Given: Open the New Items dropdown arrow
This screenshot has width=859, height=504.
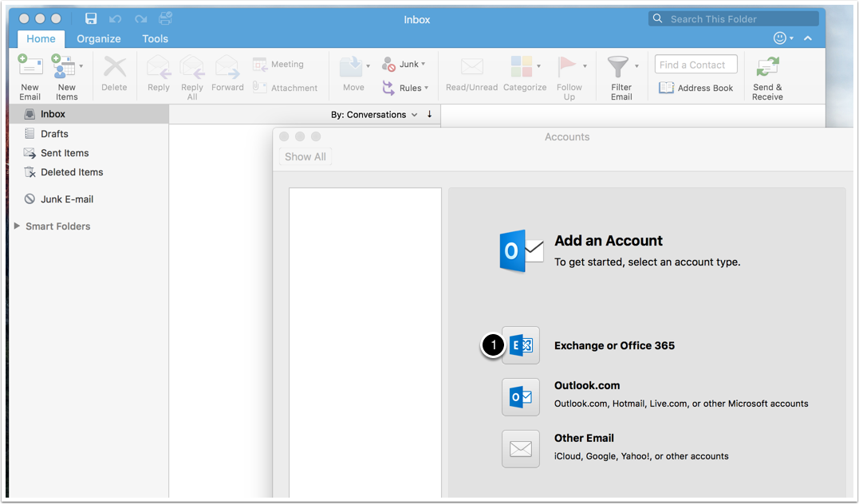Looking at the screenshot, I should tap(81, 66).
